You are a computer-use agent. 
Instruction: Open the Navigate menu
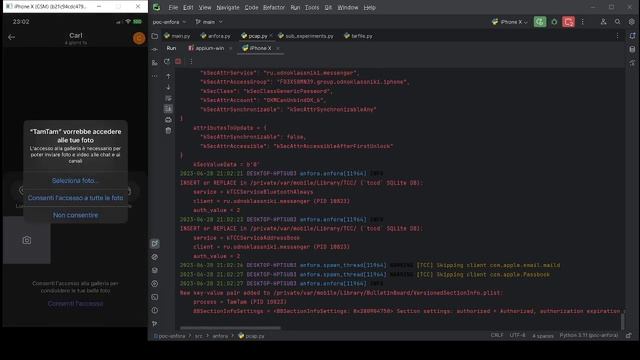[228, 7]
